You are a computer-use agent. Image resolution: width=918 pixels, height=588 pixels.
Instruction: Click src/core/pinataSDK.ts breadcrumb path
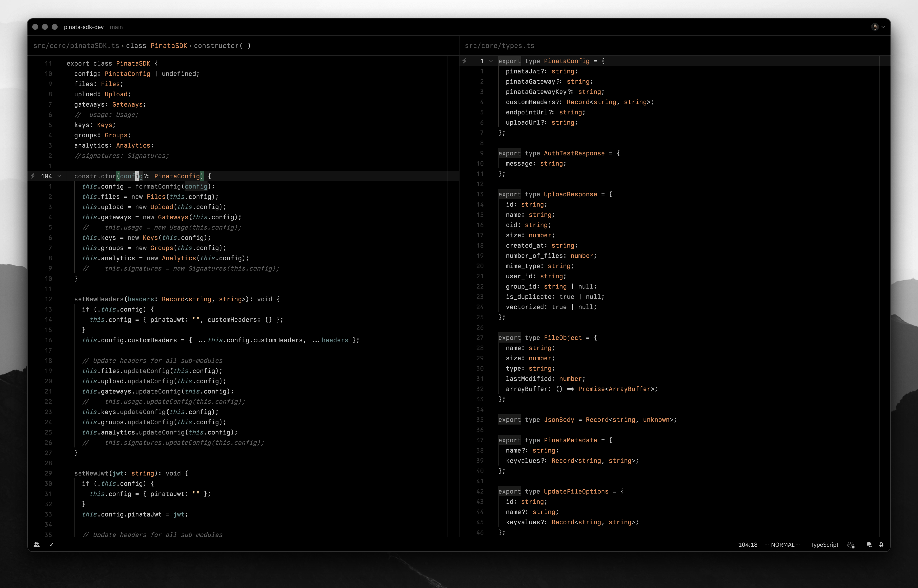(x=76, y=46)
